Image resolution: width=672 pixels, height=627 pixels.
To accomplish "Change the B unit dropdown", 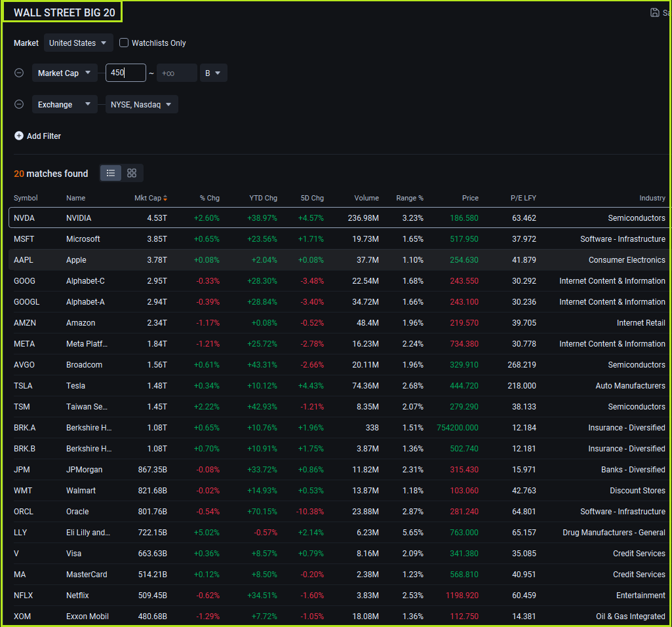I will [x=213, y=73].
